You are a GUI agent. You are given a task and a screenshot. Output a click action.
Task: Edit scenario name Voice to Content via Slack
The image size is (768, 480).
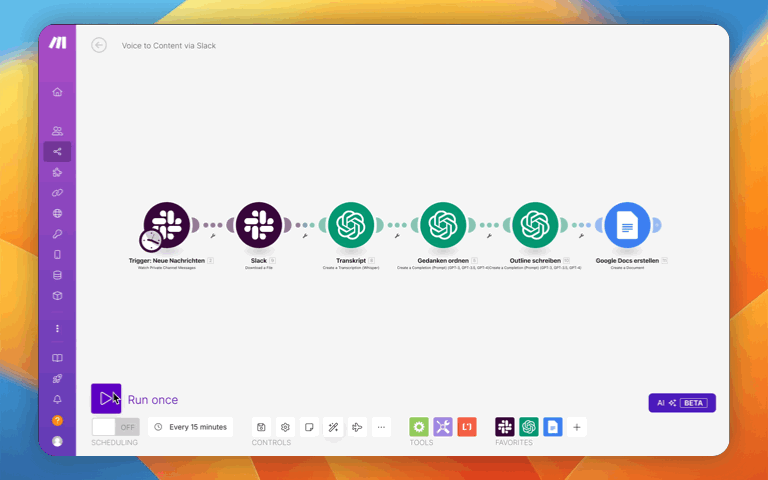coord(168,46)
